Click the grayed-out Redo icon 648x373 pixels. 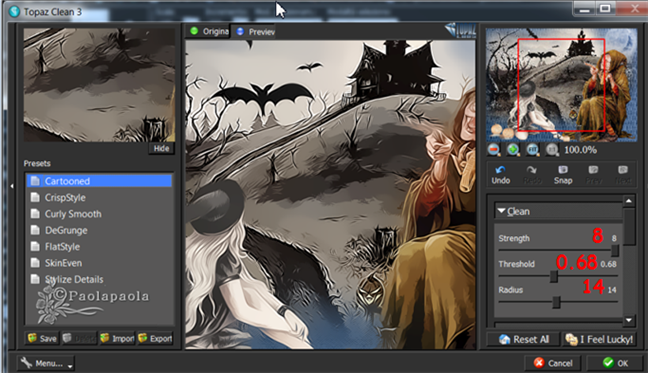532,175
